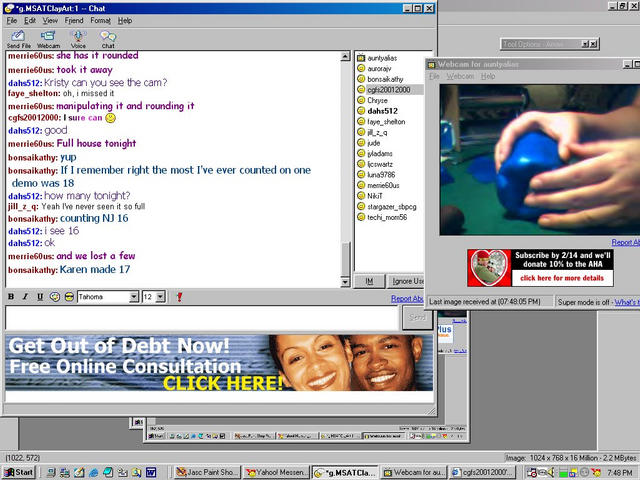Click the Ignore User button
The height and width of the screenshot is (480, 640).
pyautogui.click(x=406, y=281)
